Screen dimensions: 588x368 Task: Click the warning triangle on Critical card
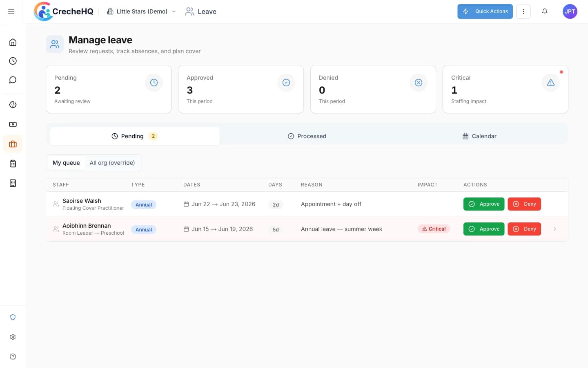[551, 83]
